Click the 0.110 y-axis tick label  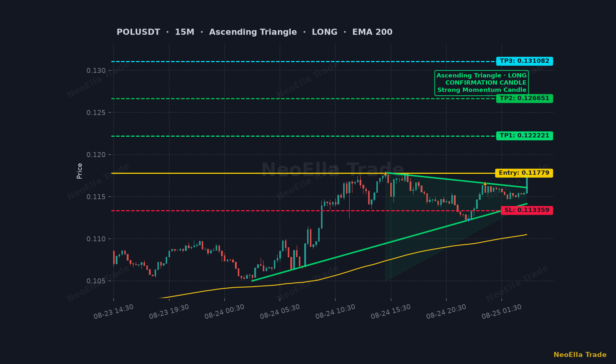click(x=96, y=239)
